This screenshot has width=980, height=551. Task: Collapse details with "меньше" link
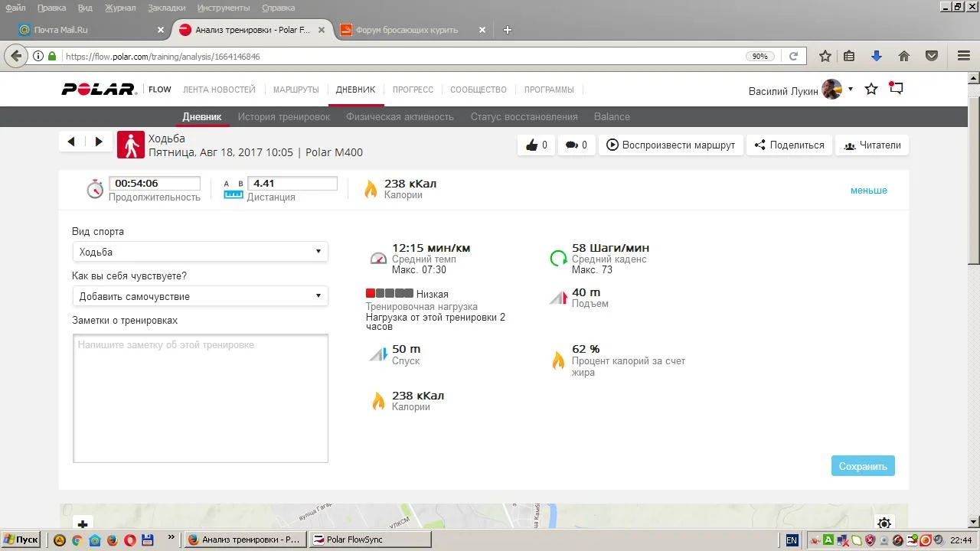coord(868,191)
